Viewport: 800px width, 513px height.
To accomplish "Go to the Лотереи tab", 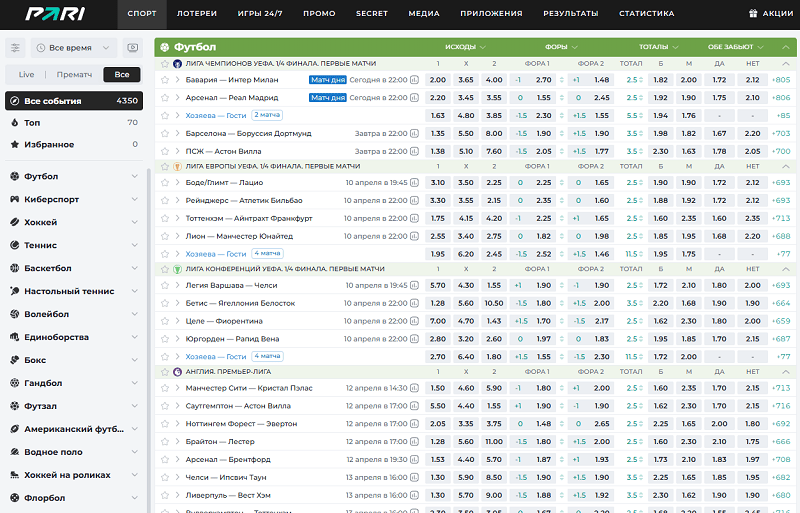I will click(x=196, y=14).
